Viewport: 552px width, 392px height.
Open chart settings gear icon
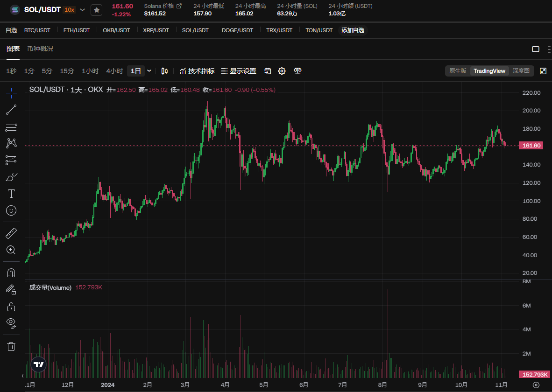282,71
